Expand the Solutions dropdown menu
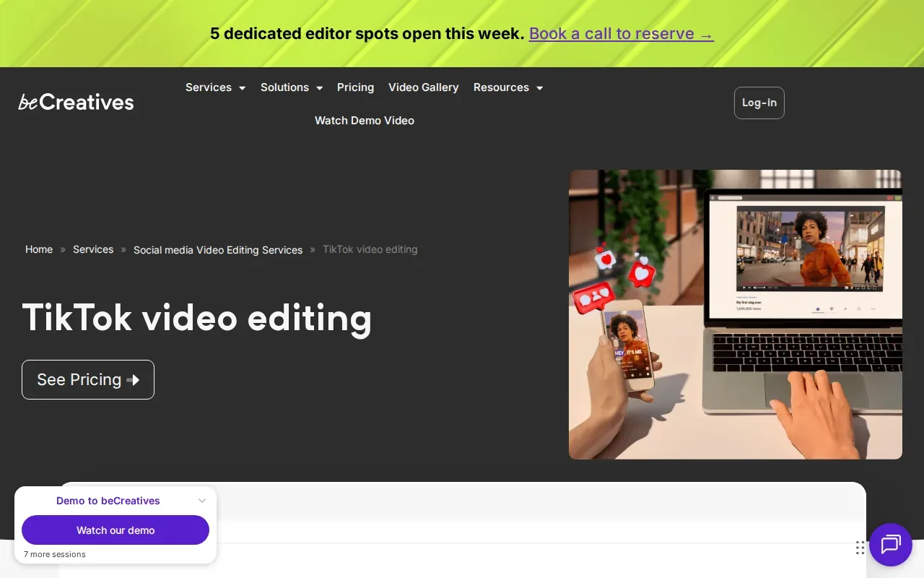Screen dimensions: 924x578 (x=292, y=87)
